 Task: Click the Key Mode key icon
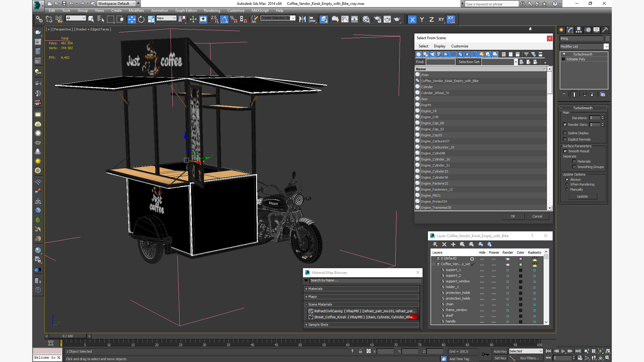[x=485, y=354]
